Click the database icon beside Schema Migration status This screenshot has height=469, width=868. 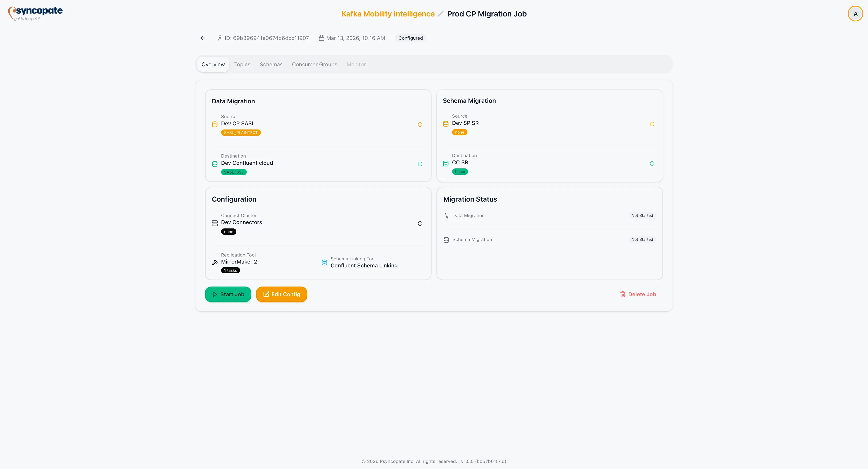click(446, 240)
